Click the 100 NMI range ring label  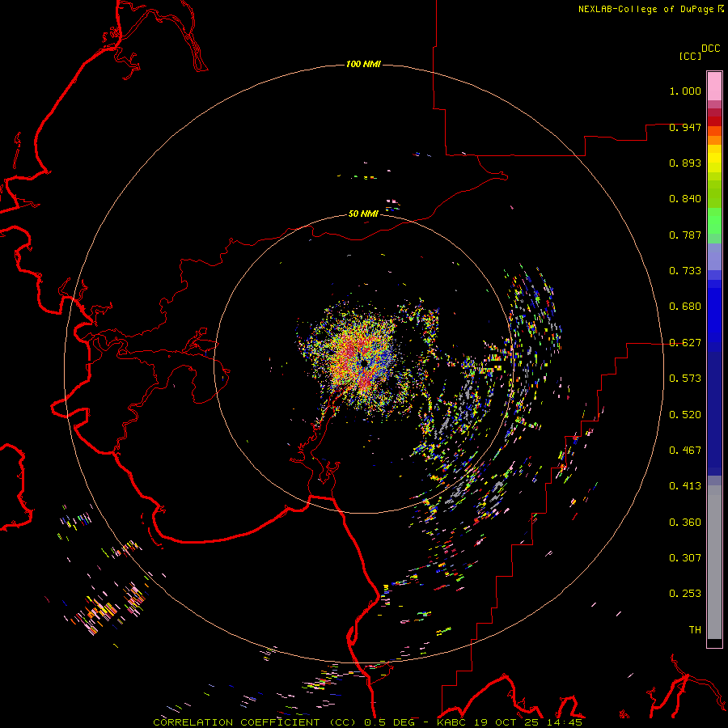[363, 64]
